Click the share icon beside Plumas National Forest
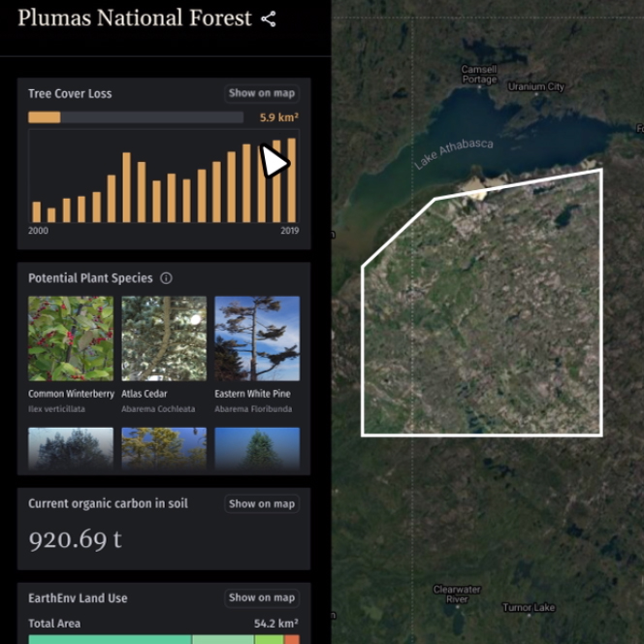Image resolution: width=644 pixels, height=644 pixels. click(269, 18)
